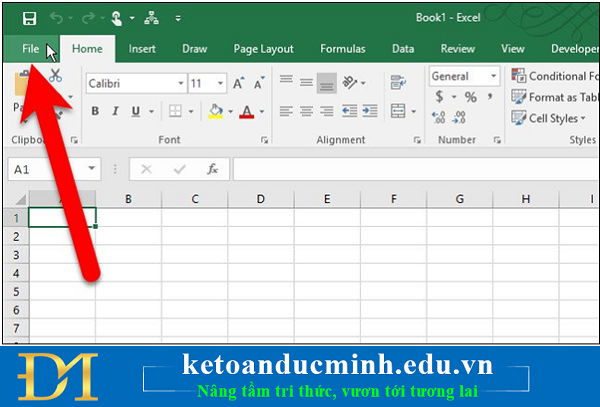This screenshot has height=407, width=600.
Task: Open the Borders dropdown arrow
Action: (x=191, y=112)
